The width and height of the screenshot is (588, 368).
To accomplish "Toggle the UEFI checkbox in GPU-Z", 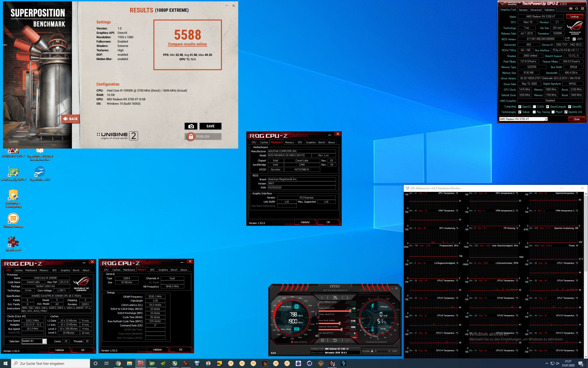I will click(574, 39).
